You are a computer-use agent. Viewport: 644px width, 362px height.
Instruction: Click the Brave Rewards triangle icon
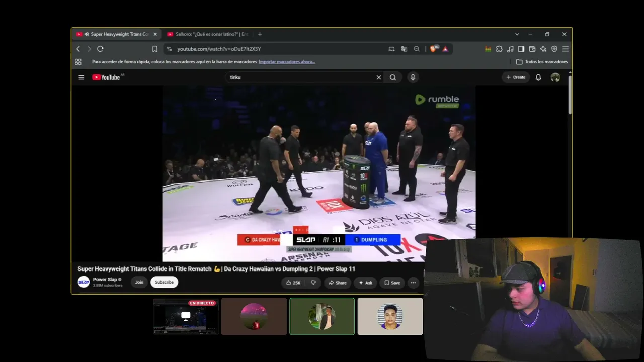pyautogui.click(x=445, y=49)
